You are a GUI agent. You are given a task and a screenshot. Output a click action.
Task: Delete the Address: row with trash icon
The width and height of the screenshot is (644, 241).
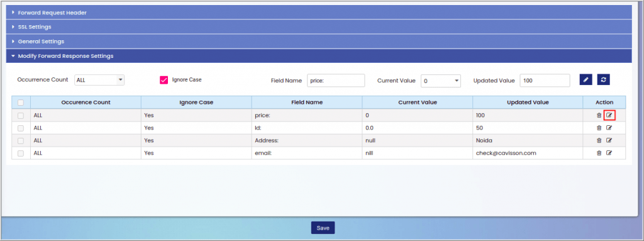click(x=599, y=140)
